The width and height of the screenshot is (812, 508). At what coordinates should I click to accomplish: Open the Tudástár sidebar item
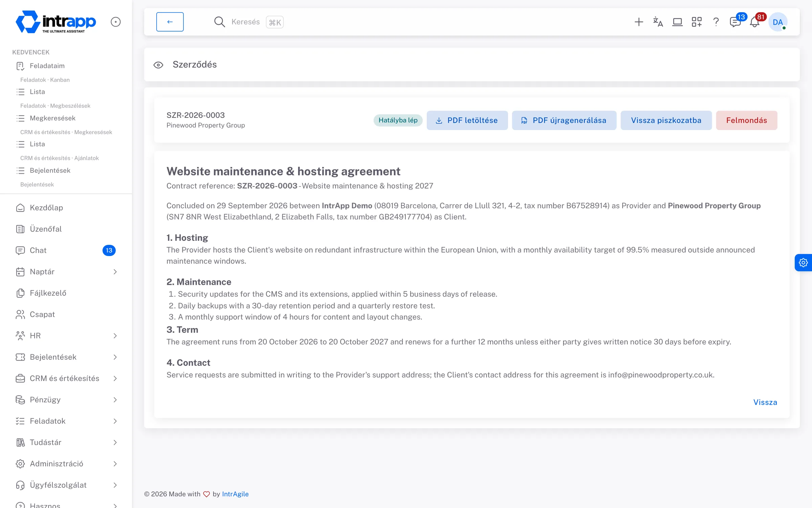coord(66,442)
